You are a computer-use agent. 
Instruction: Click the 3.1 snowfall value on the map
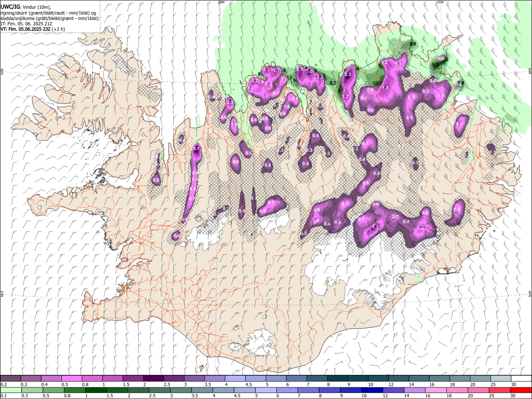click(x=197, y=148)
